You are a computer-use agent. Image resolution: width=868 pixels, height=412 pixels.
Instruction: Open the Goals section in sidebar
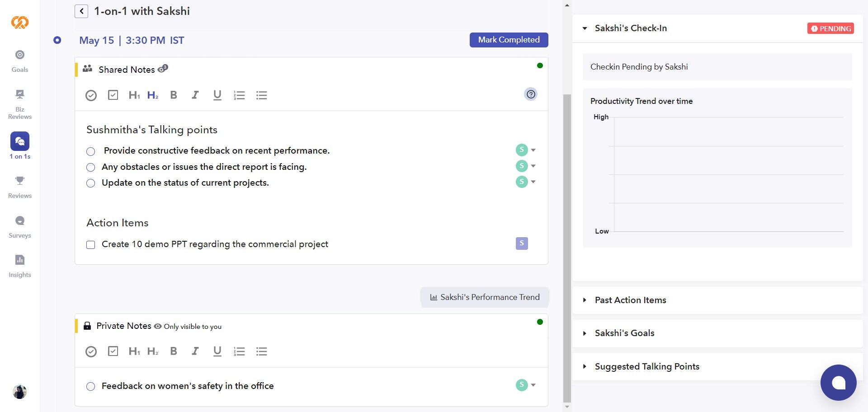click(x=20, y=61)
